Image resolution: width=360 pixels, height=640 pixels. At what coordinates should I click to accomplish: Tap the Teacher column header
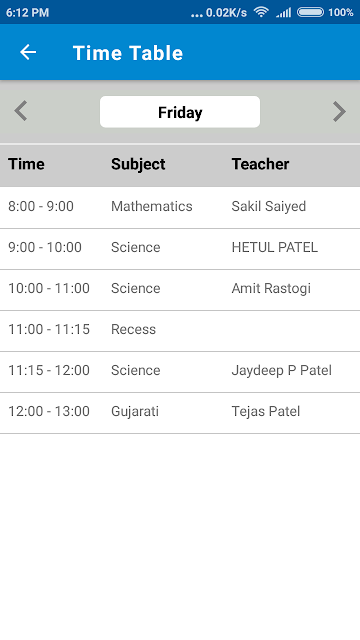(x=260, y=164)
